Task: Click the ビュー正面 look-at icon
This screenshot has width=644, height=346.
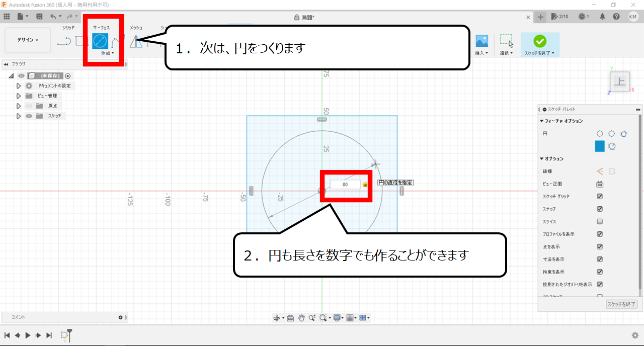Action: 600,184
